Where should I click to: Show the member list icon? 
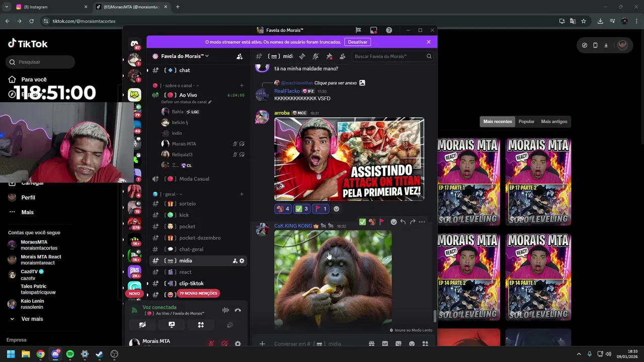pyautogui.click(x=343, y=56)
